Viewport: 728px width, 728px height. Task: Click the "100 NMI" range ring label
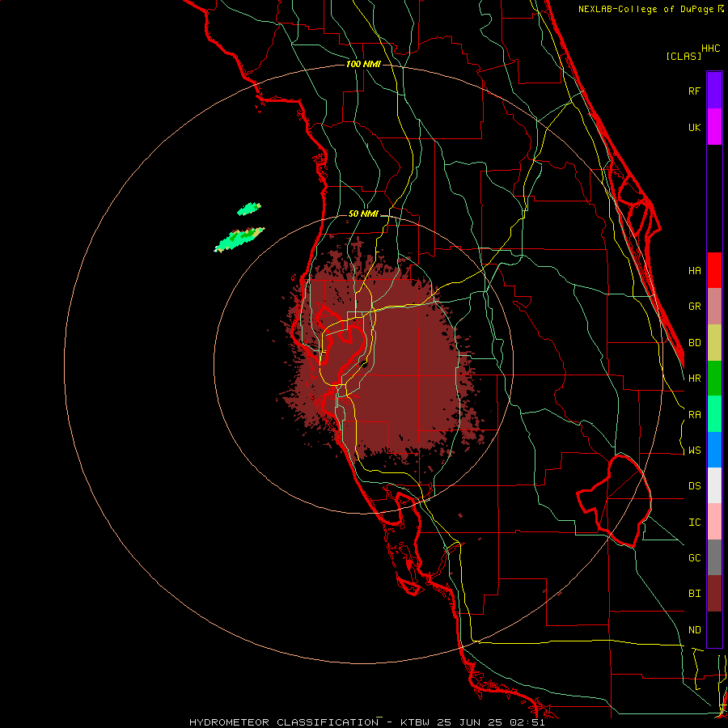point(363,64)
